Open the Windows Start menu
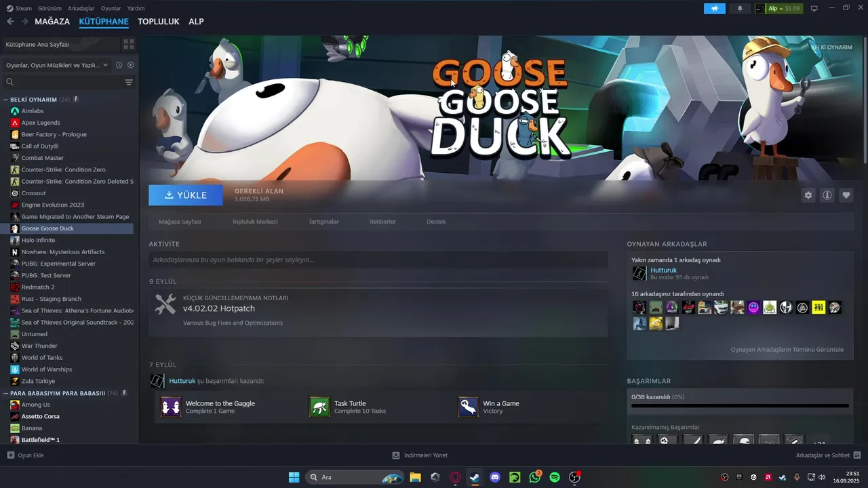 [x=294, y=477]
